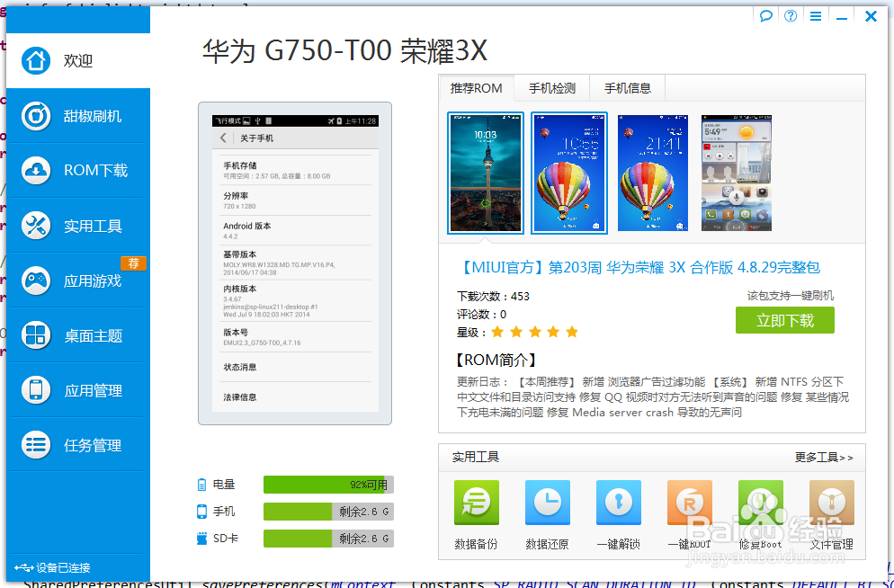894x588 pixels.
Task: Click the 设备已连接 USB status icon
Action: 24,567
